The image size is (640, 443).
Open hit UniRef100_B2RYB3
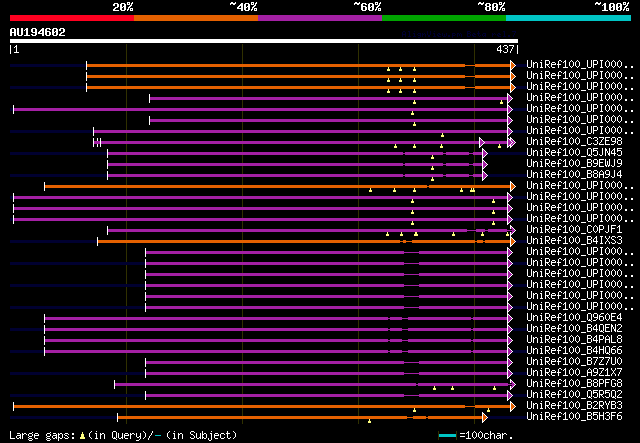click(x=574, y=406)
